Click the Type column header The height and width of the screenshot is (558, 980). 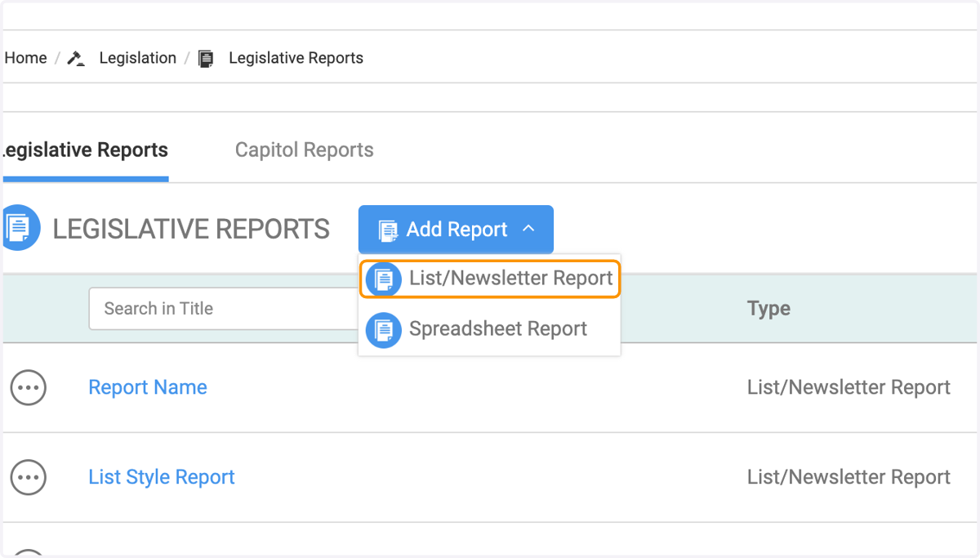coord(768,309)
